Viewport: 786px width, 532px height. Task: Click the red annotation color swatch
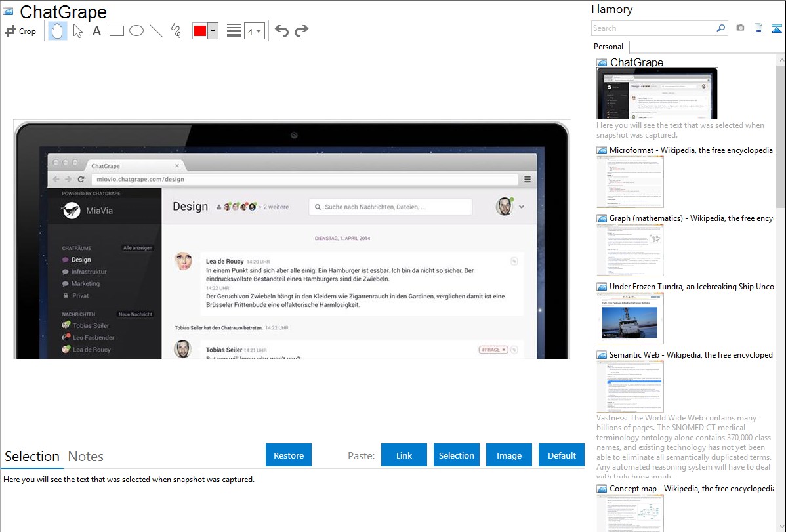[x=200, y=31]
